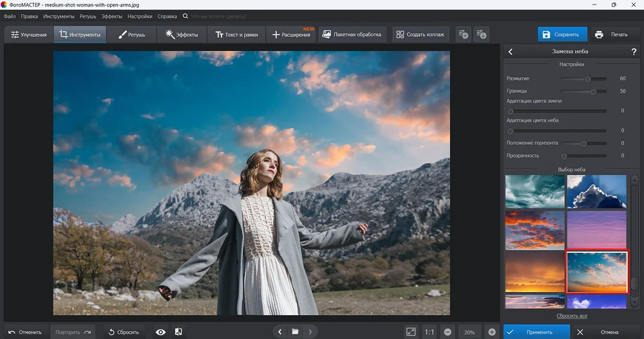Click the Создать коллаж button
This screenshot has width=644, height=339.
[421, 35]
